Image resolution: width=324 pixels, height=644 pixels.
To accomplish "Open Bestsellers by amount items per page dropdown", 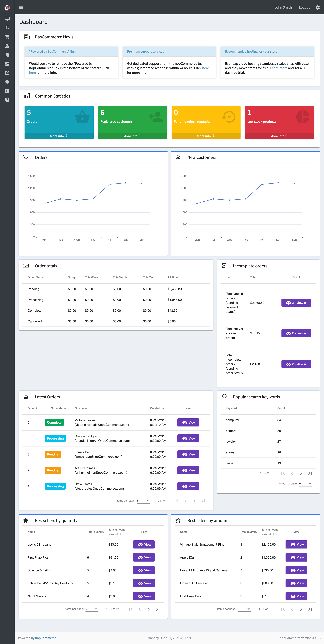I will [x=244, y=609].
